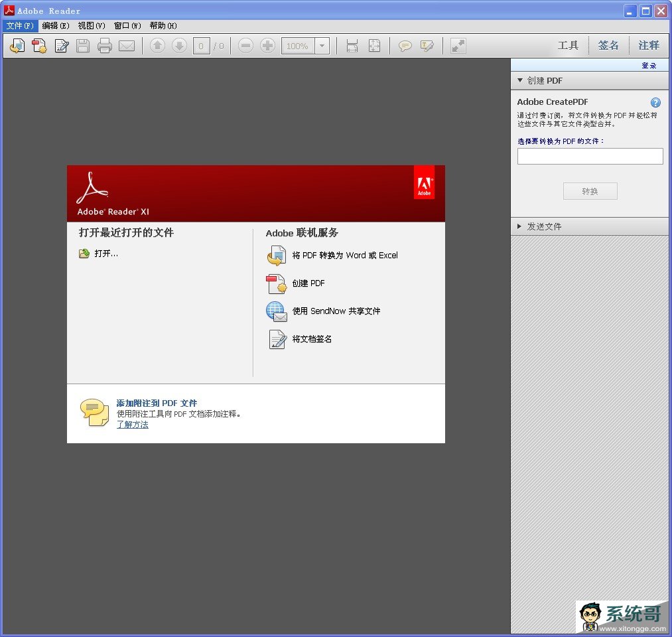Click the 将文档签名 link

point(312,338)
